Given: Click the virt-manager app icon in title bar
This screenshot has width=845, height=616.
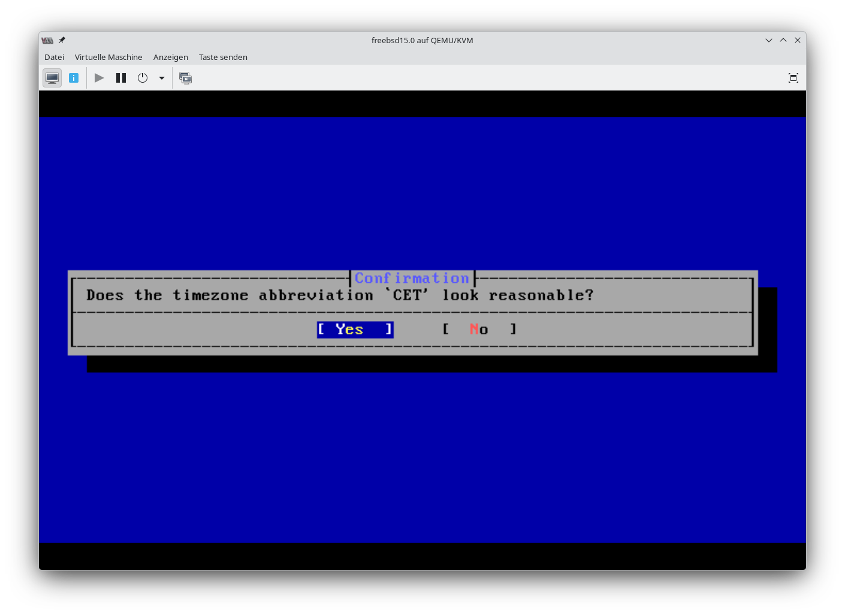Looking at the screenshot, I should click(x=47, y=40).
